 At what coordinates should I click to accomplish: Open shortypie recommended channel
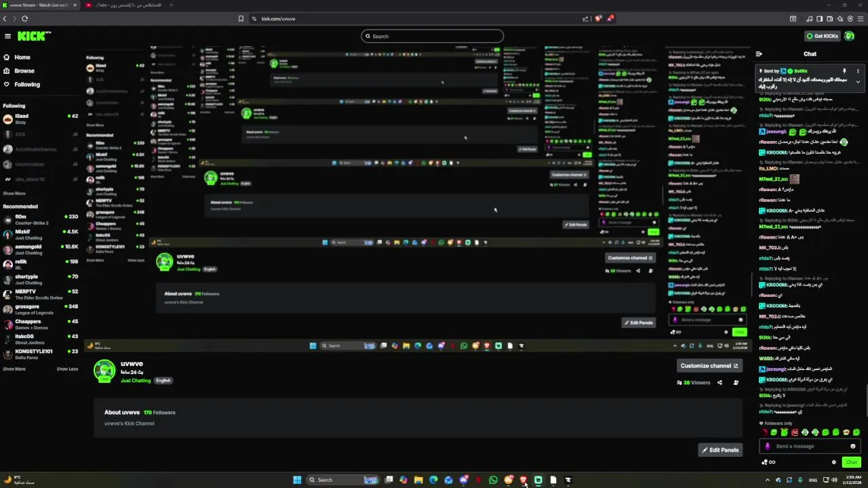pyautogui.click(x=41, y=279)
